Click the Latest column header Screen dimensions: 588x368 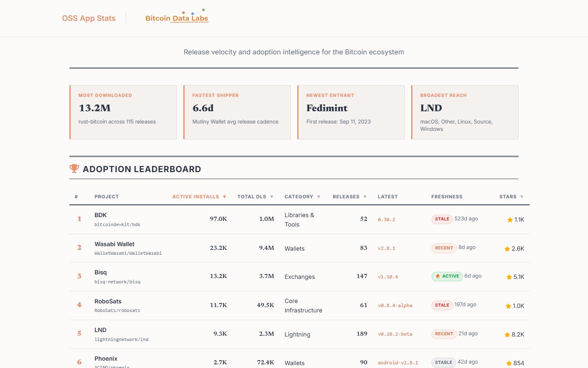[388, 197]
